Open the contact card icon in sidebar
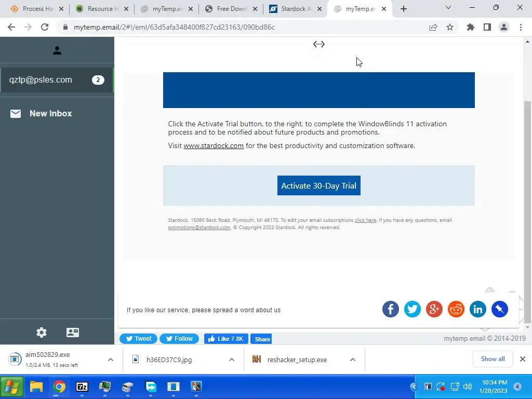The height and width of the screenshot is (399, 532). click(x=73, y=332)
